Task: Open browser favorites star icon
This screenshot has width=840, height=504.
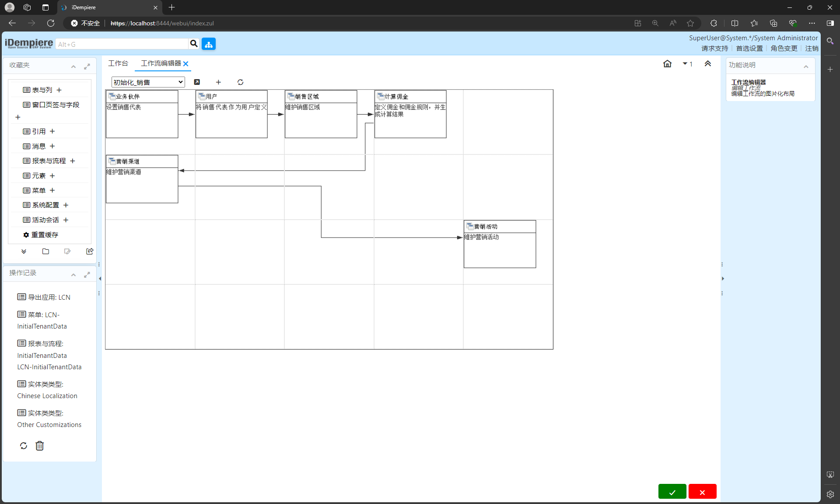Action: [690, 23]
